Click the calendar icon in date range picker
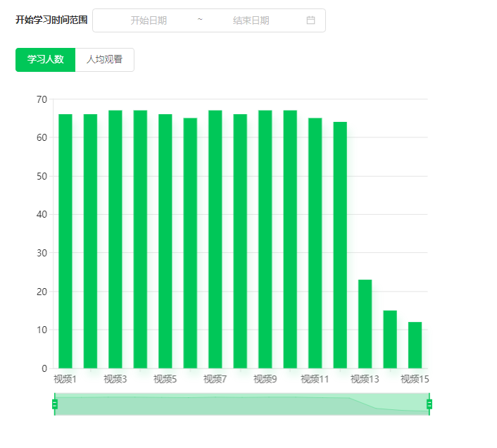This screenshot has width=497, height=448. [x=310, y=20]
